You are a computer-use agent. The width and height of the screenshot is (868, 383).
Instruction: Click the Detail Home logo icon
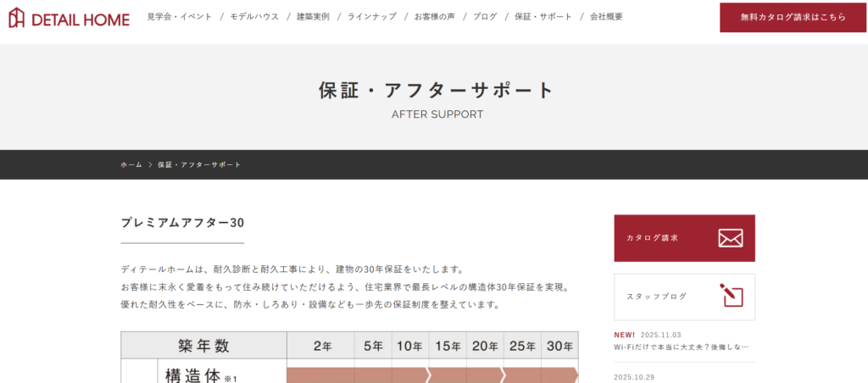(18, 17)
